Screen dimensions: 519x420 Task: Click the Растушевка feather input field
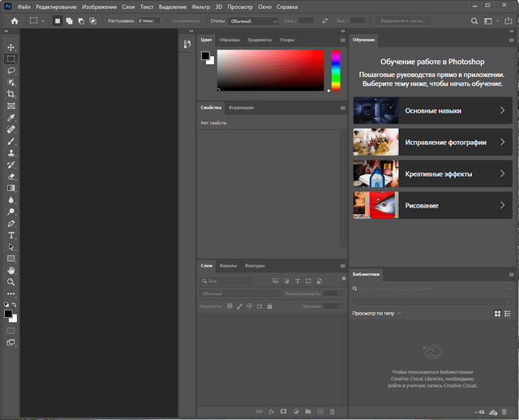pyautogui.click(x=148, y=20)
